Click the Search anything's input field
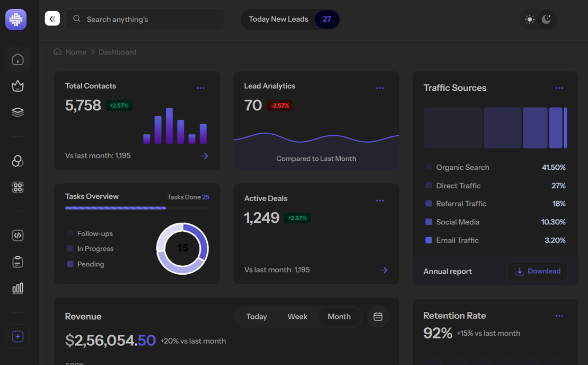The width and height of the screenshot is (588, 365). tap(145, 19)
